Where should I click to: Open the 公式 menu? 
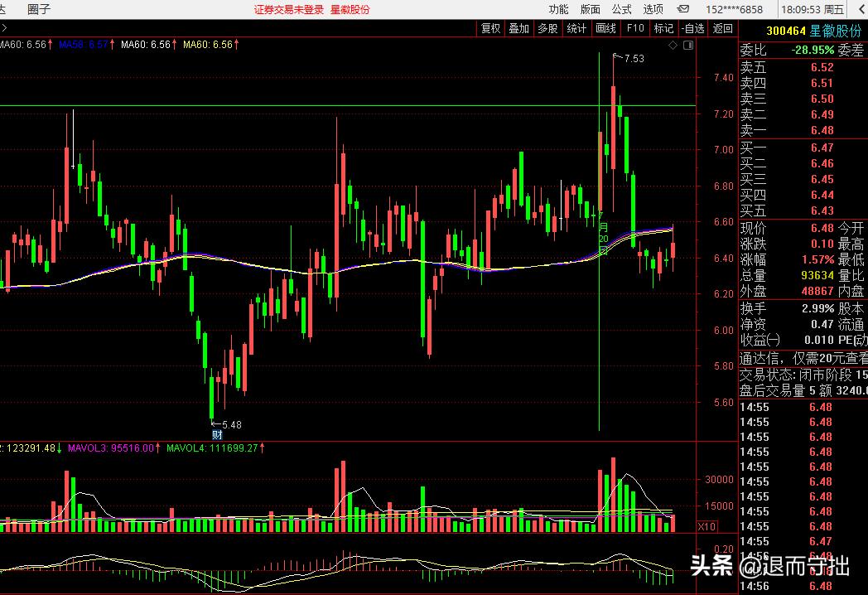(x=622, y=9)
